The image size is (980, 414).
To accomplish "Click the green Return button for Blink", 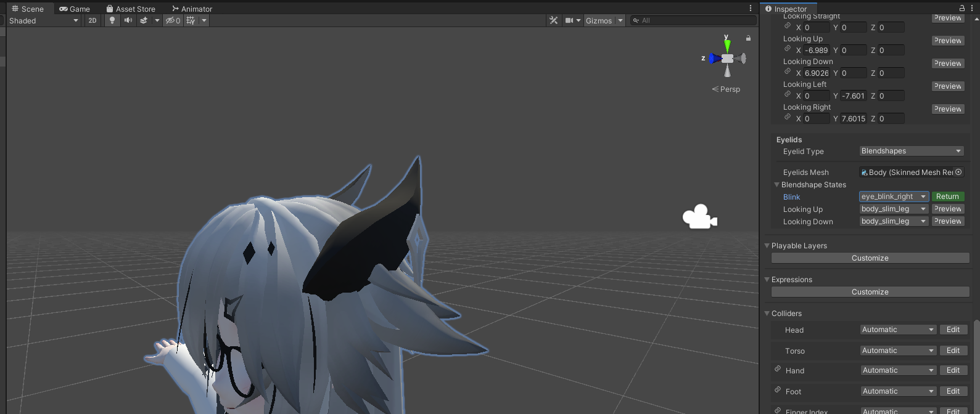I will [x=947, y=197].
